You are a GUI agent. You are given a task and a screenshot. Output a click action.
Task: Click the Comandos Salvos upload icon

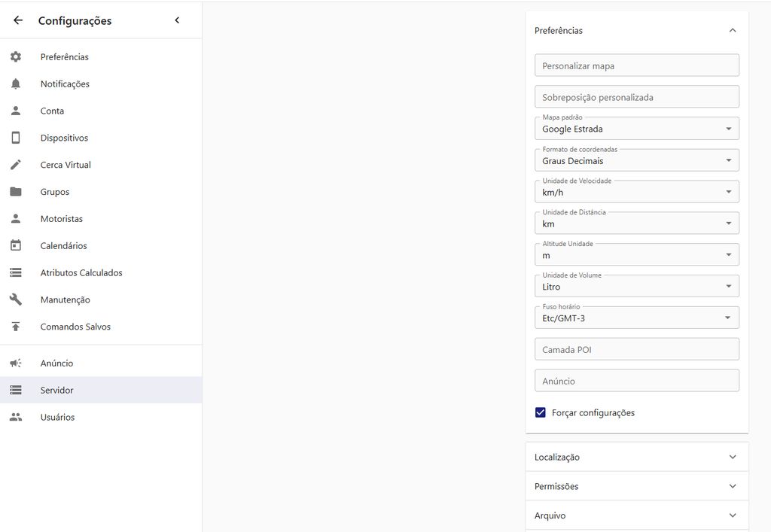[x=16, y=327]
